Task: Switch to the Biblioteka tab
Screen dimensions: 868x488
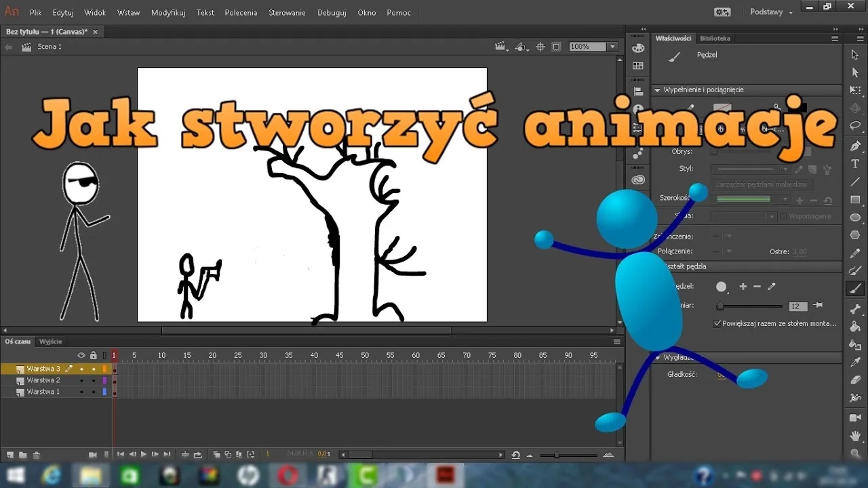Action: [715, 39]
